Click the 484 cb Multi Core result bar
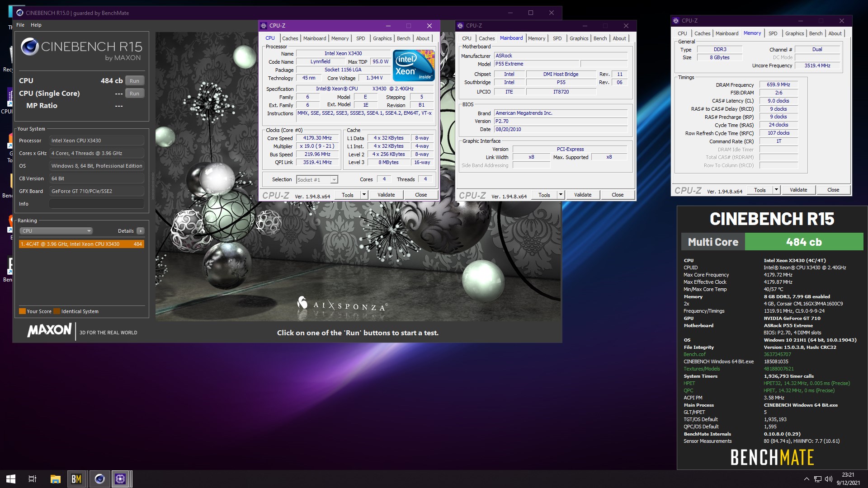Screen dimensions: 868x488 point(804,242)
